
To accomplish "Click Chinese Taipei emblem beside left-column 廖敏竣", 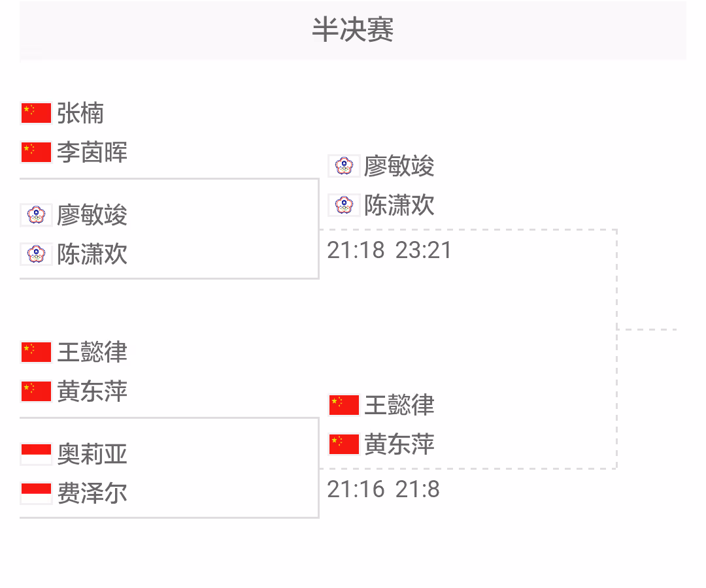I will click(36, 214).
